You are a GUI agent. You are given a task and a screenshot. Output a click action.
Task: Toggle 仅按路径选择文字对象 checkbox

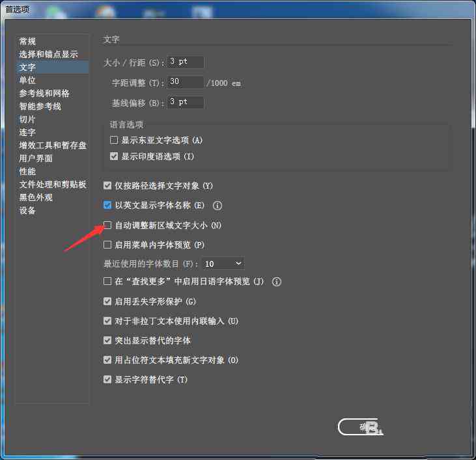click(x=107, y=185)
